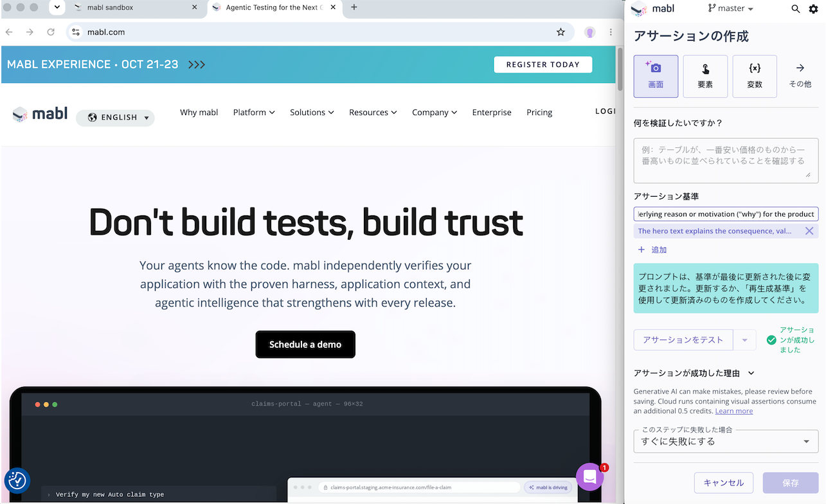Remove the hero text criterion chip
This screenshot has width=826, height=504.
tap(809, 231)
